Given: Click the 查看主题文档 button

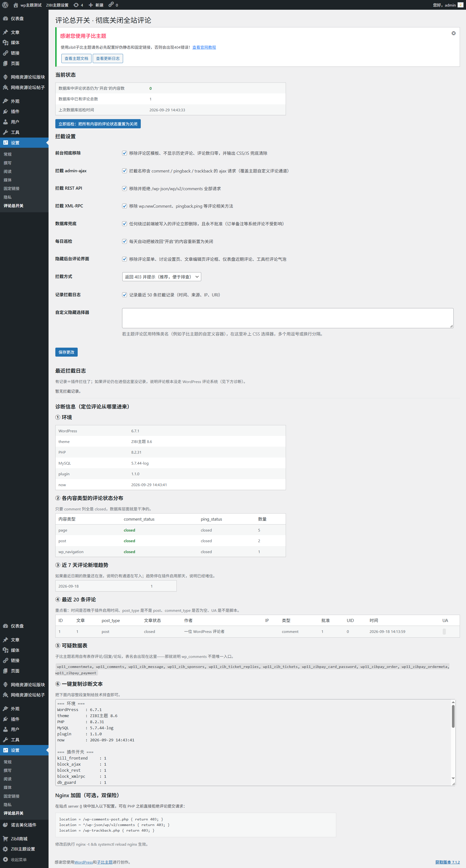Looking at the screenshot, I should point(76,58).
